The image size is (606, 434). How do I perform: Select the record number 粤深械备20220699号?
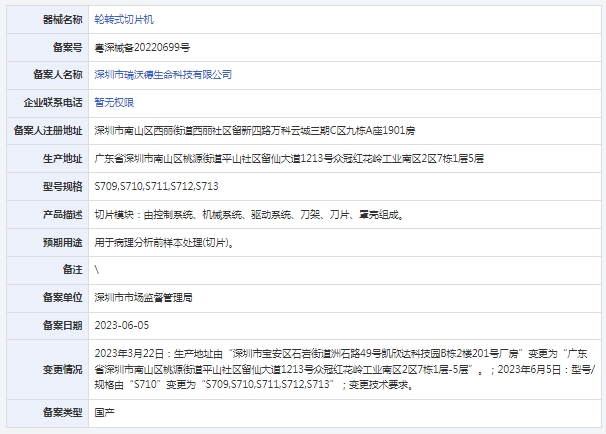click(x=142, y=48)
